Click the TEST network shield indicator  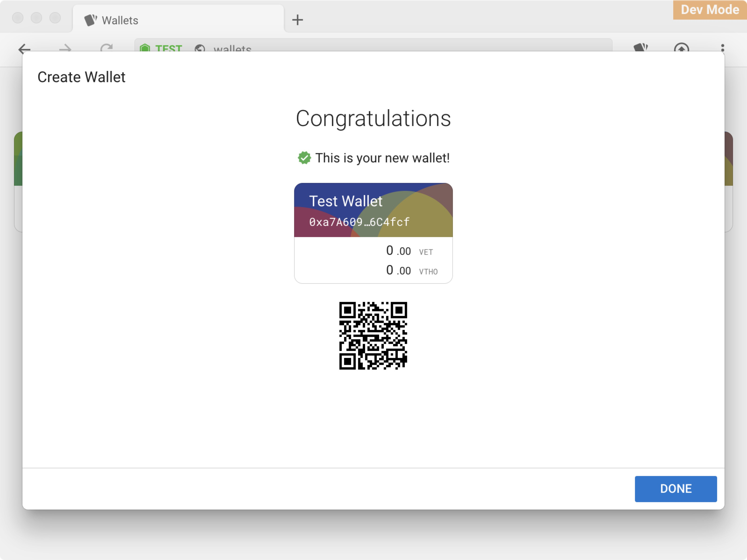point(145,48)
